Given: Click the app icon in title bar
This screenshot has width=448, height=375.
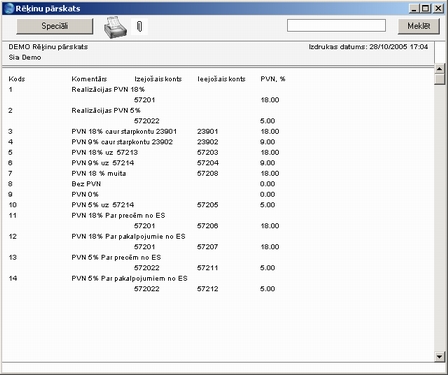Looking at the screenshot, I should [9, 8].
